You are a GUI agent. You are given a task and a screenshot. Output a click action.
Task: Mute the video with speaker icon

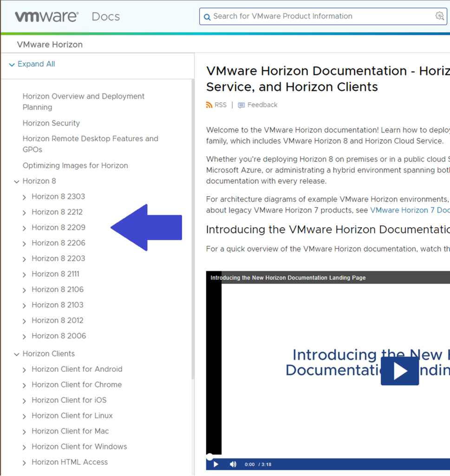[233, 464]
